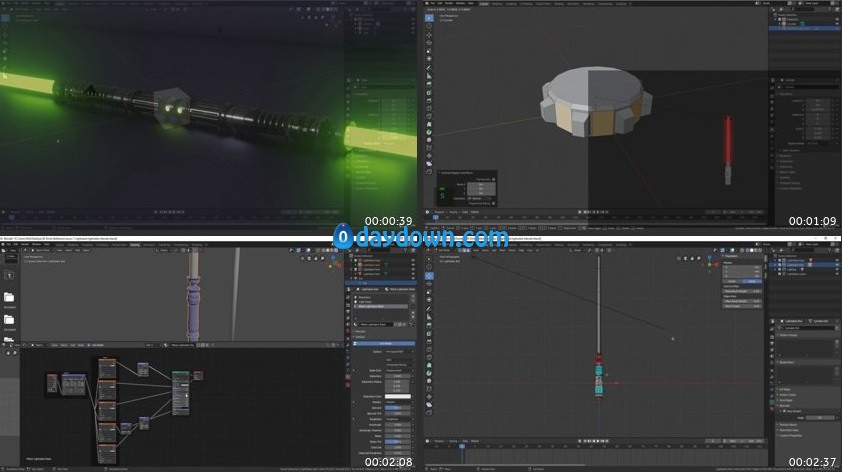Click play in the 00:01:09 frame timeline

click(x=598, y=212)
